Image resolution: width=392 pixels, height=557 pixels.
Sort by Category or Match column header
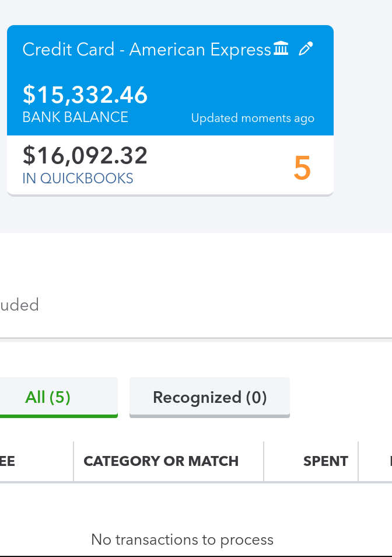tap(161, 461)
